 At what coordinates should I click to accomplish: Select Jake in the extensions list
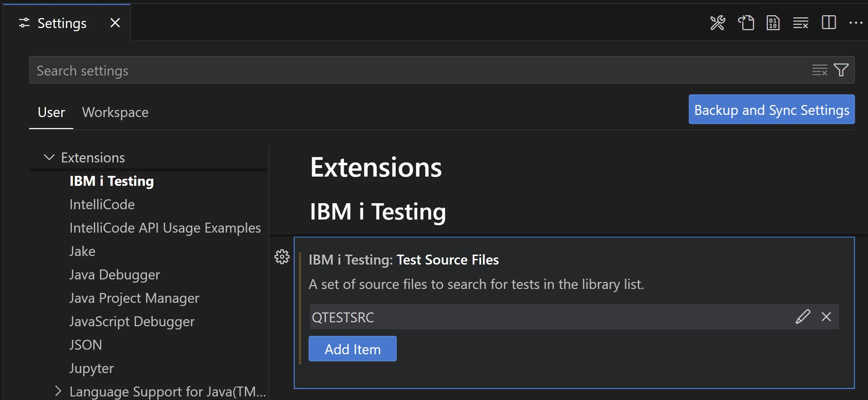pos(82,251)
